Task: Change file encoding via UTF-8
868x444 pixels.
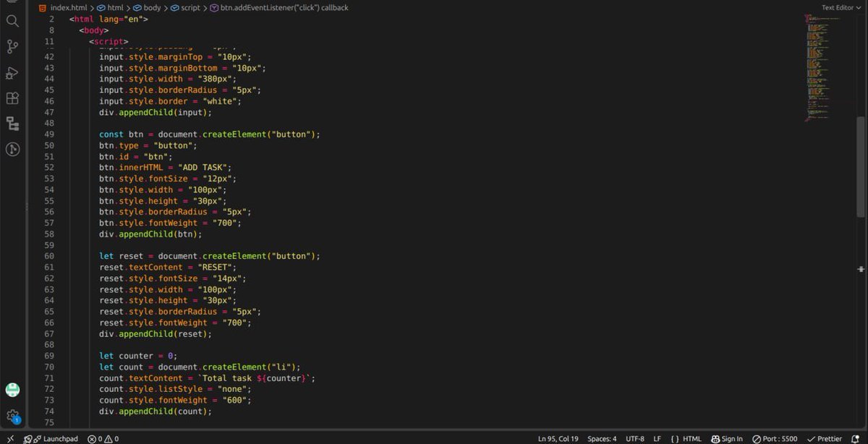Action: [635, 439]
